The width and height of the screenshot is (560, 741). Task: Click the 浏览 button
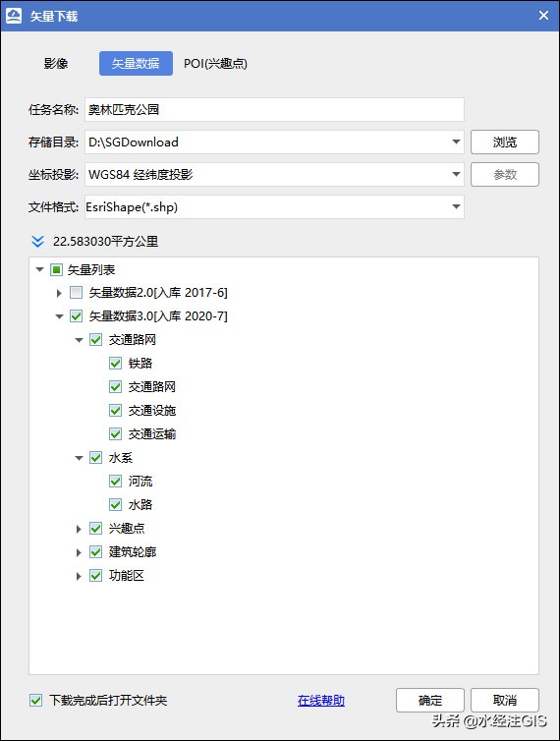505,142
